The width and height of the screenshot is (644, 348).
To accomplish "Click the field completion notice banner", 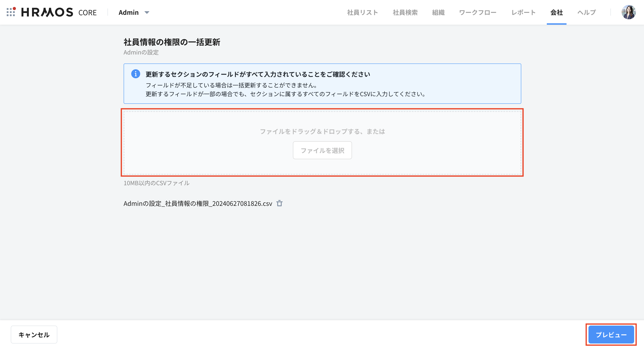I will pos(322,84).
